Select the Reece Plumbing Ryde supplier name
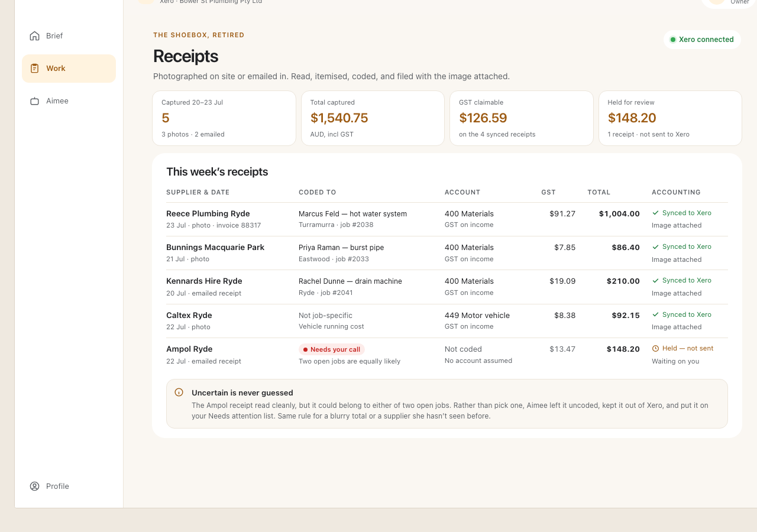This screenshot has height=532, width=757. tap(208, 213)
